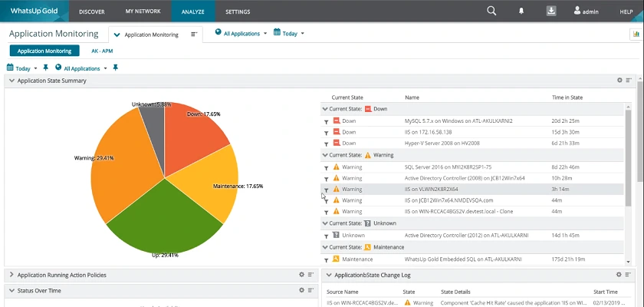Open Today dropdown in dashboard filter row
644x307 pixels.
[22, 68]
